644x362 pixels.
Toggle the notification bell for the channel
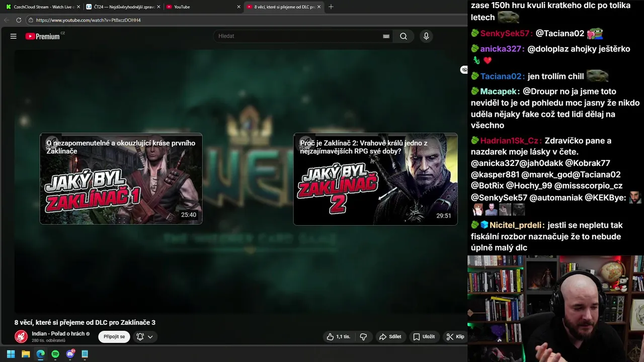(140, 337)
